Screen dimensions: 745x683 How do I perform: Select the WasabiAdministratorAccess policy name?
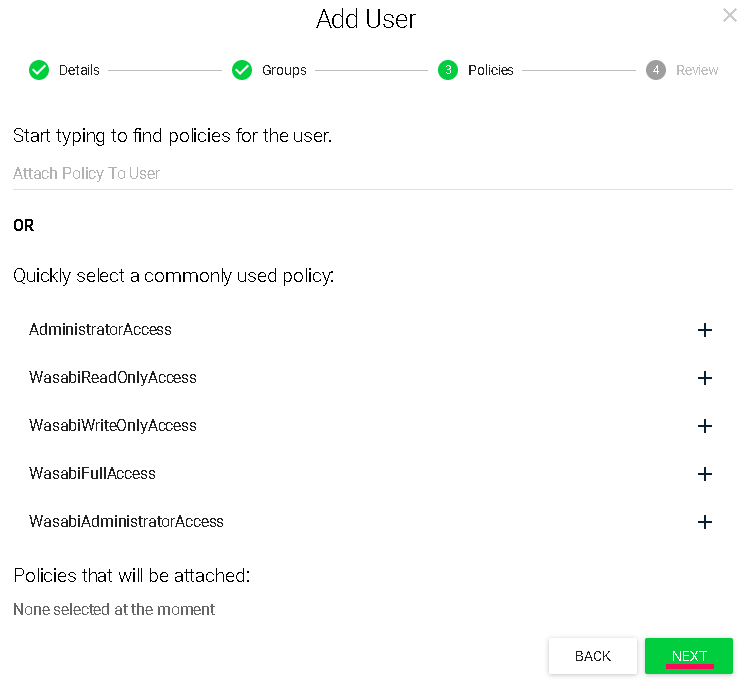[x=126, y=522]
